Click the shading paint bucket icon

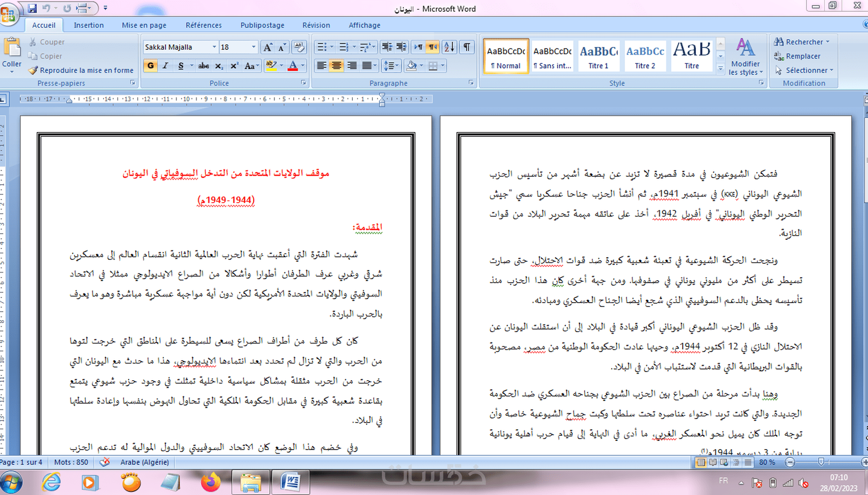tap(412, 66)
